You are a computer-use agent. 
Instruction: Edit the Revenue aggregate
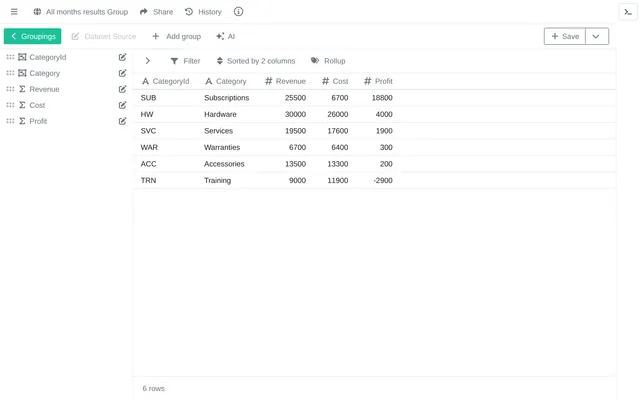tap(122, 89)
